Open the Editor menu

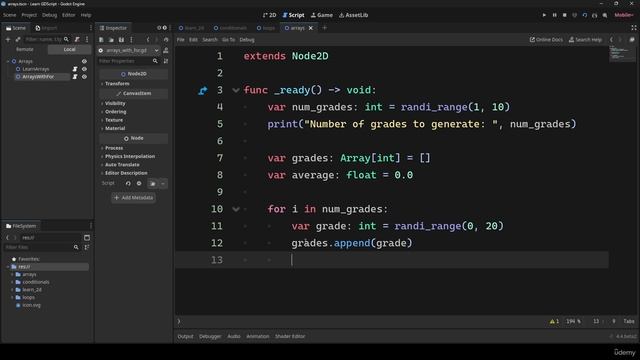[x=69, y=15]
